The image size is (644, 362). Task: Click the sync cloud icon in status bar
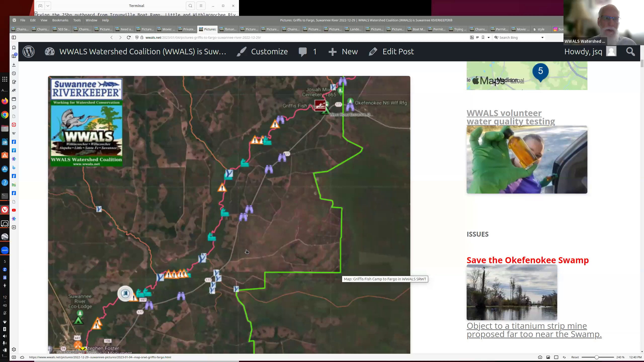coord(22,357)
